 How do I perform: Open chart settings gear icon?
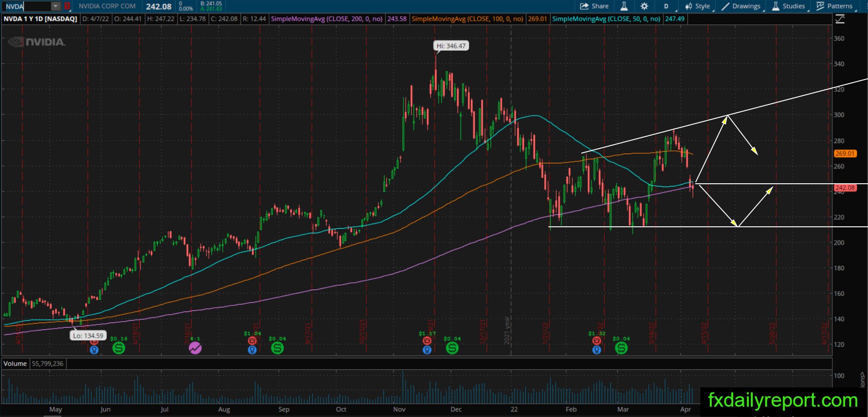(644, 6)
